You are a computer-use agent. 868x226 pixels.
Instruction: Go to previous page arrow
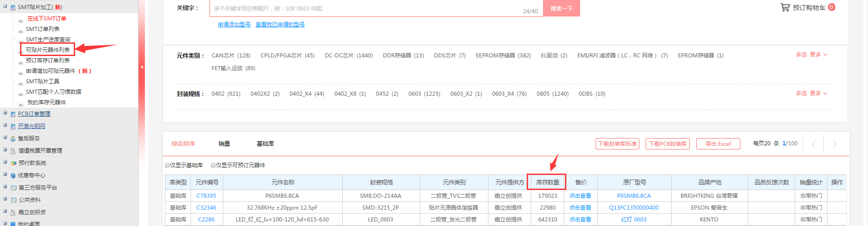pyautogui.click(x=813, y=144)
